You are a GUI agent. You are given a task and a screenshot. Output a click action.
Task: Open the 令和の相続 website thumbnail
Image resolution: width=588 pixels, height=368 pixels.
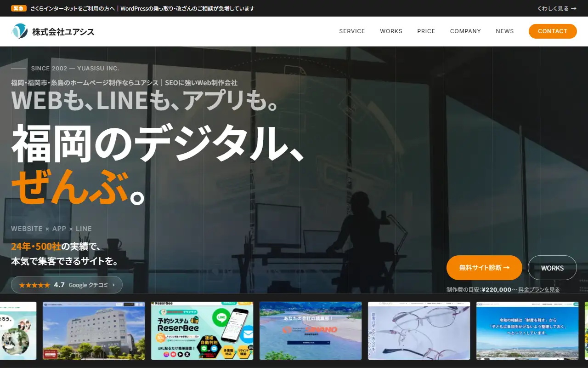point(527,331)
